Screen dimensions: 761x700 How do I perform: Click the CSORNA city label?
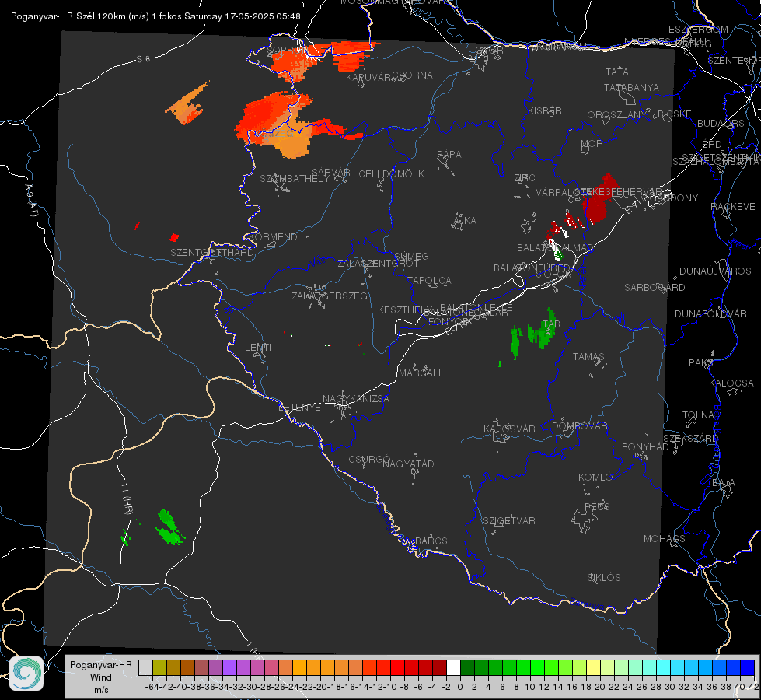click(x=412, y=75)
